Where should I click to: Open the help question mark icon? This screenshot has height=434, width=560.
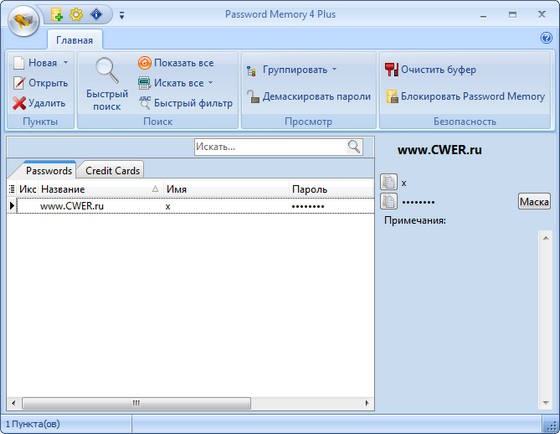coord(546,38)
